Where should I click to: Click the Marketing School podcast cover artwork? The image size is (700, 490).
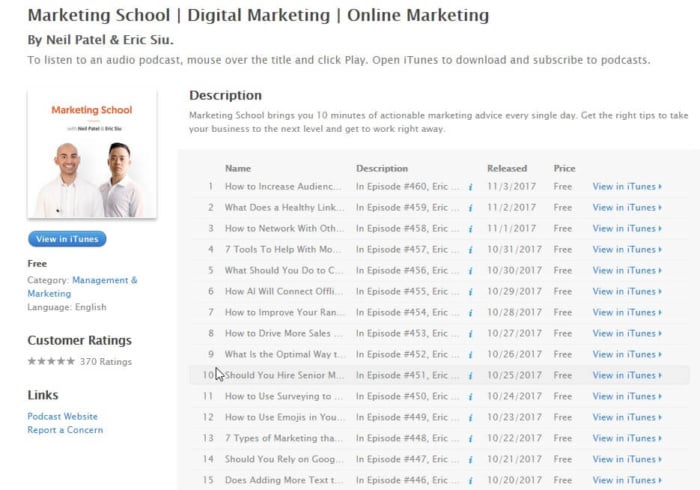(x=92, y=154)
